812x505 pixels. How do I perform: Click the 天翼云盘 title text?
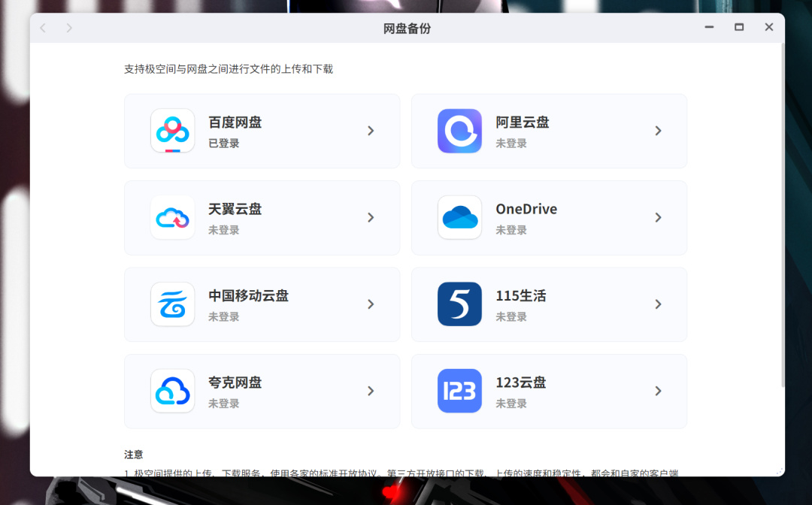click(235, 209)
